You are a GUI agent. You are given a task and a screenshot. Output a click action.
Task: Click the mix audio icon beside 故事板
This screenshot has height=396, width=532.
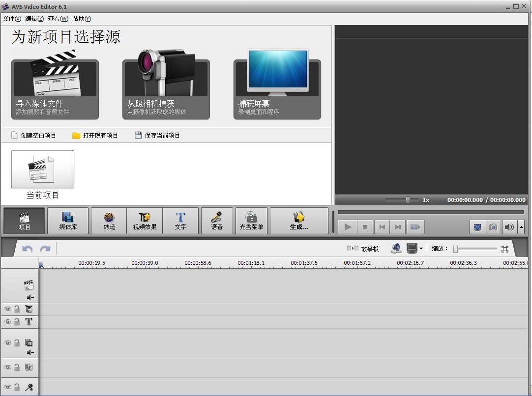pos(397,248)
